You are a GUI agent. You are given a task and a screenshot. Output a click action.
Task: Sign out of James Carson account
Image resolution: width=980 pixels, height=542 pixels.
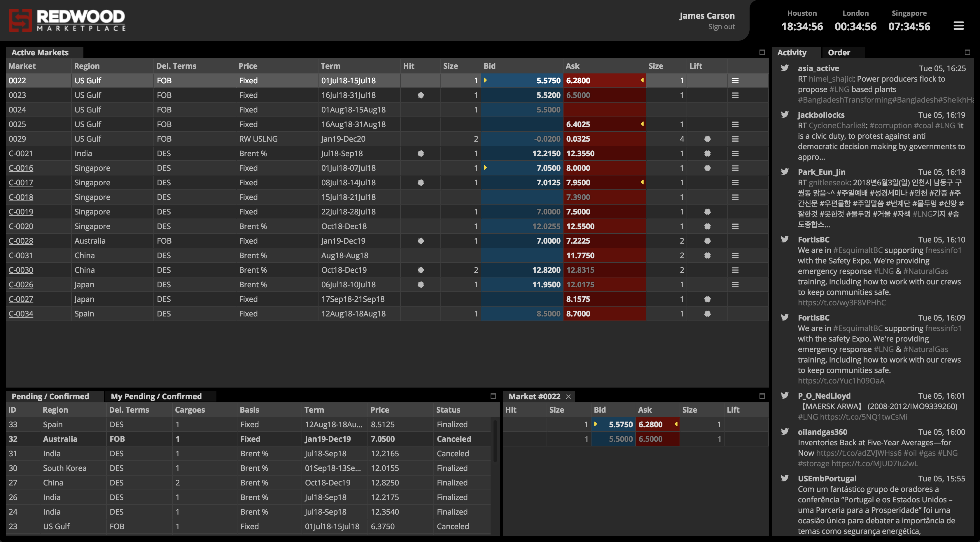tap(721, 27)
